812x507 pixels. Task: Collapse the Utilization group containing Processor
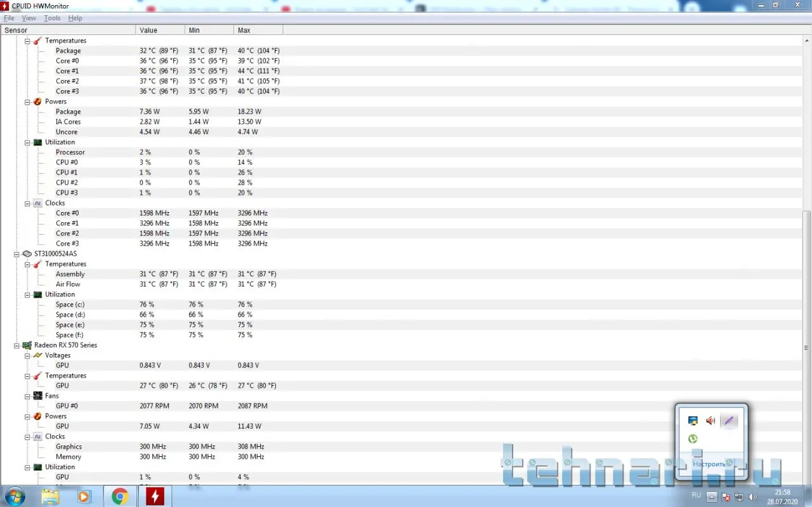(x=27, y=142)
